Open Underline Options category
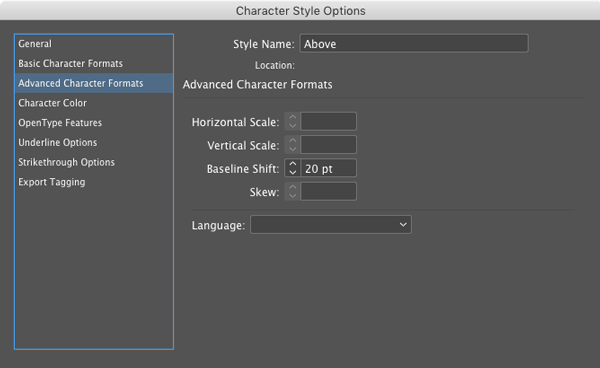This screenshot has width=600, height=368. tap(94, 142)
